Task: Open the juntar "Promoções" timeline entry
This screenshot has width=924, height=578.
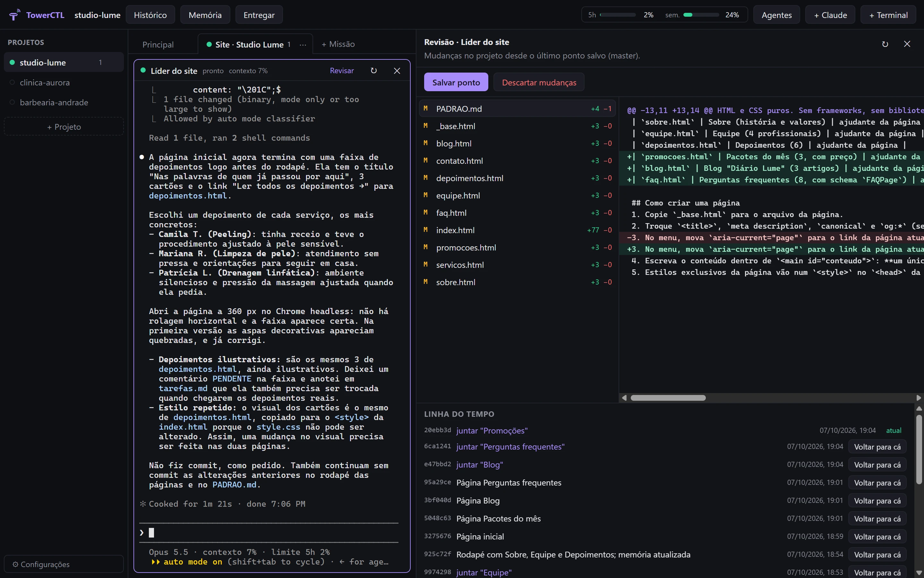Action: 492,430
